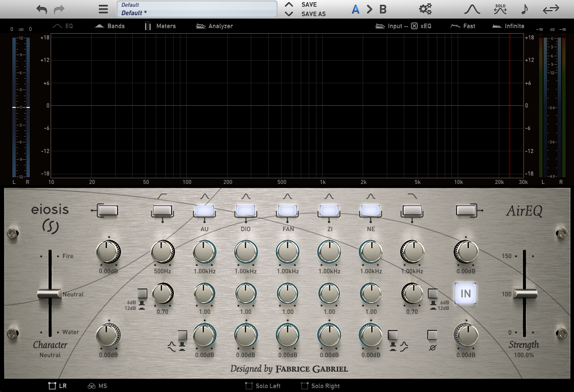Open the settings gears icon
This screenshot has width=574, height=392.
(x=426, y=9)
